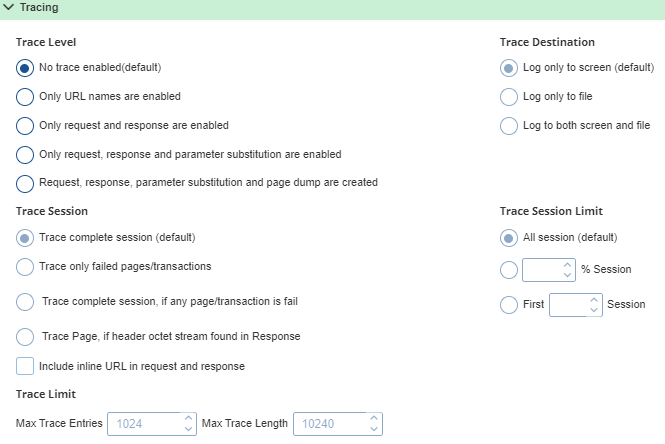
Task: Select No trace enabled(default) radio button
Action: 26,68
